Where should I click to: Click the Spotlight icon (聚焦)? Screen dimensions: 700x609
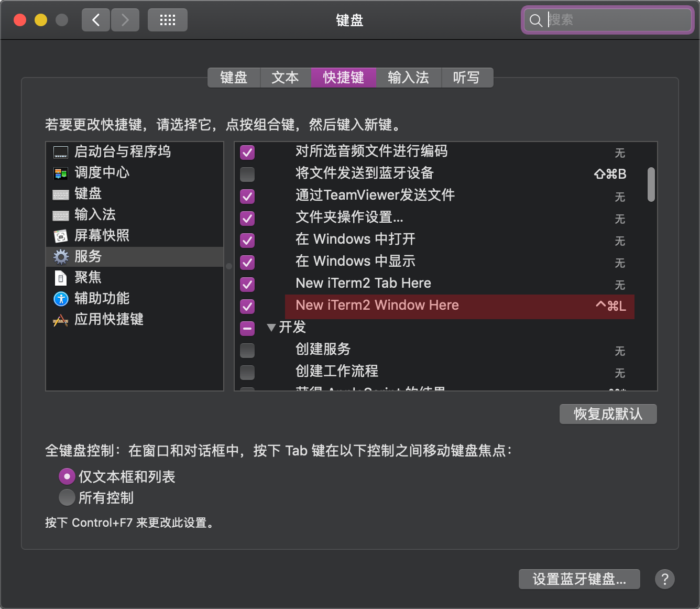click(61, 278)
